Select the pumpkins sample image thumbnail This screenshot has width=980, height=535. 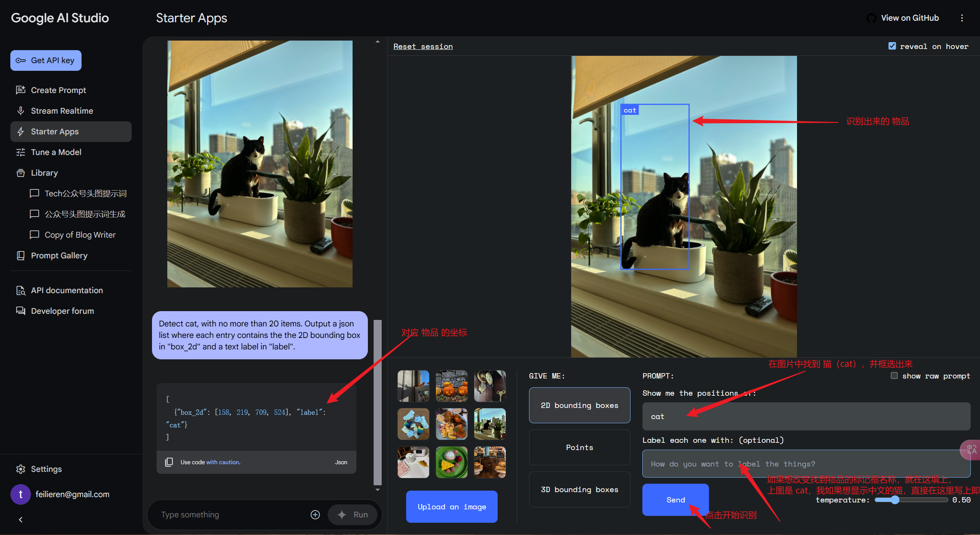[x=451, y=386]
